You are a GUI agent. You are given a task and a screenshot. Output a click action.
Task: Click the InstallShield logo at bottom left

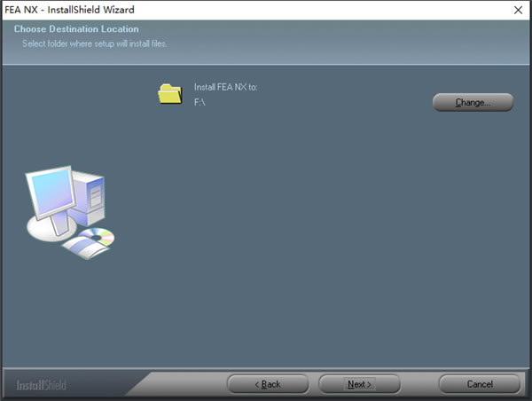[x=41, y=385]
